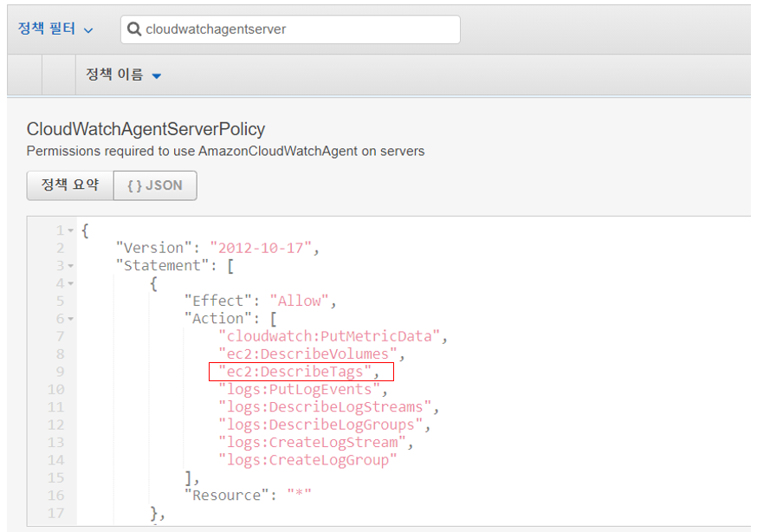The height and width of the screenshot is (532, 757).
Task: Click the "Effect" key on line 5
Action: (x=217, y=302)
